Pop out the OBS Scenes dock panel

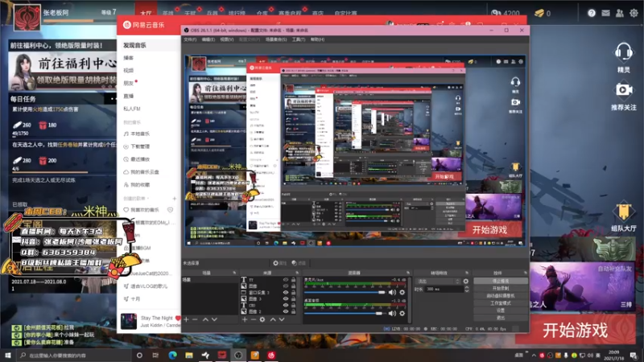tap(234, 273)
